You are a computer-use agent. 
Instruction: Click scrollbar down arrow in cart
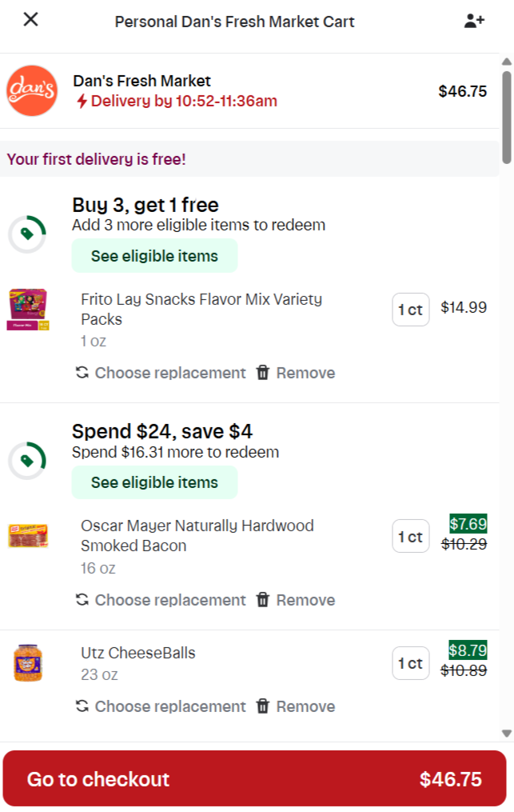[507, 734]
